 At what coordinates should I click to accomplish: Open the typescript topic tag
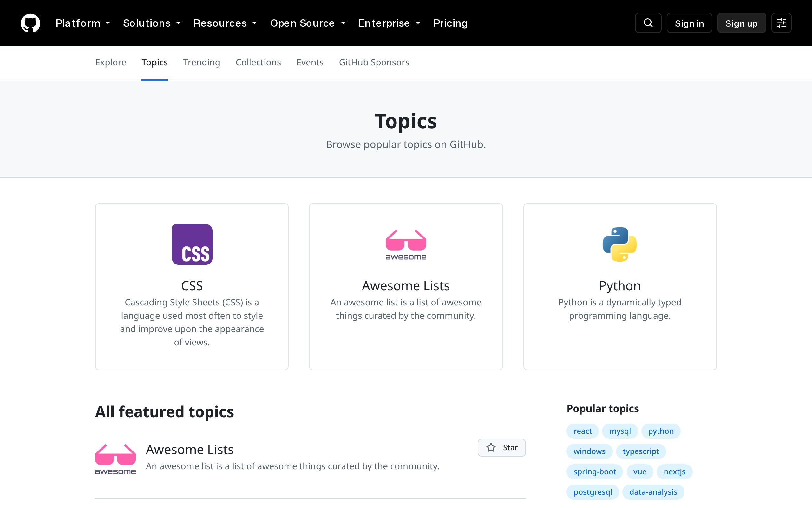pyautogui.click(x=641, y=451)
